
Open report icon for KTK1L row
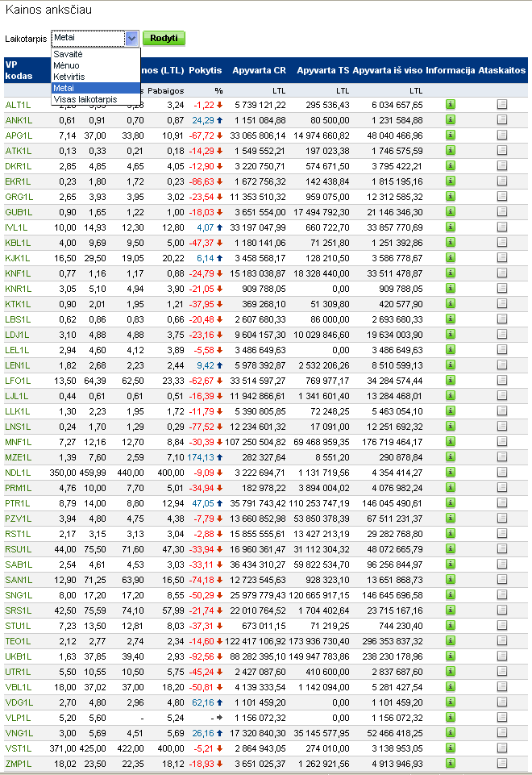(502, 303)
